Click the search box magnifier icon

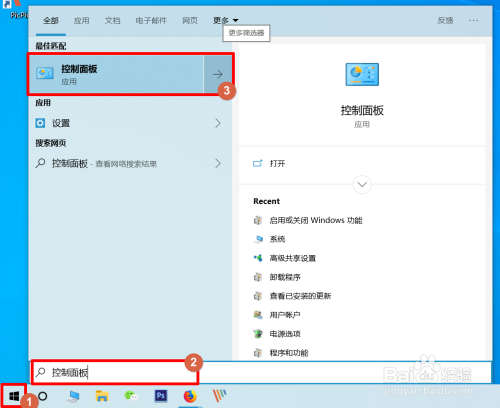pos(41,372)
